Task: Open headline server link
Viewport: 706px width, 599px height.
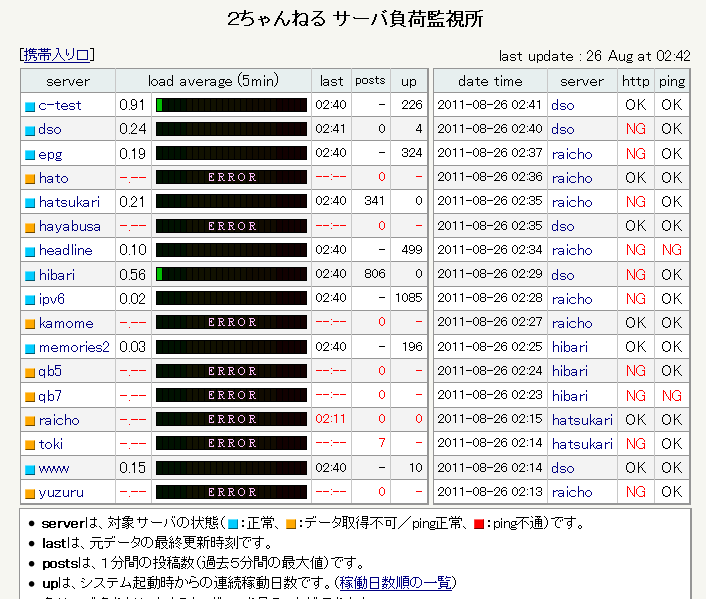Action: [x=66, y=250]
